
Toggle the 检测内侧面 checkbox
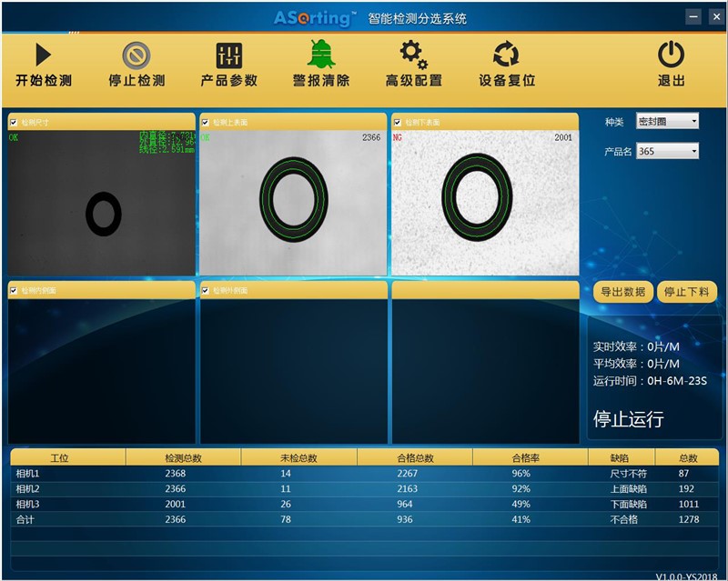click(14, 290)
